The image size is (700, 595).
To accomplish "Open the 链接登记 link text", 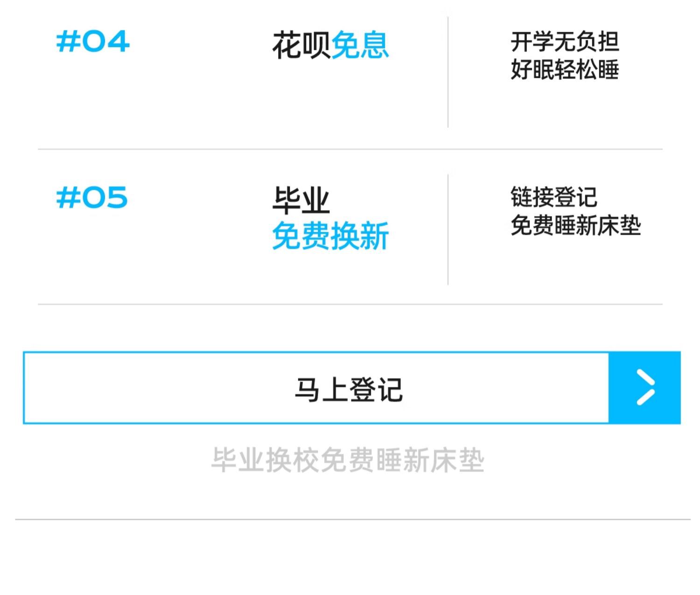I will 553,197.
